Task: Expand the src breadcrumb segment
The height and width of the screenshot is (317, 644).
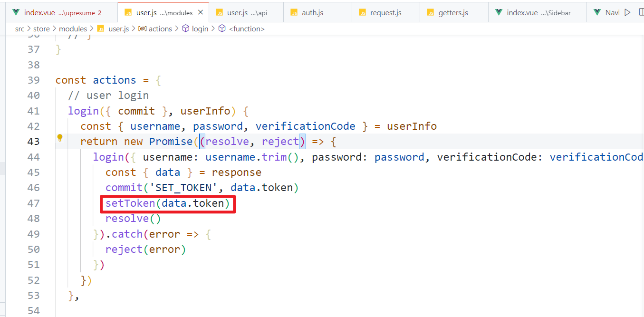Action: click(19, 29)
